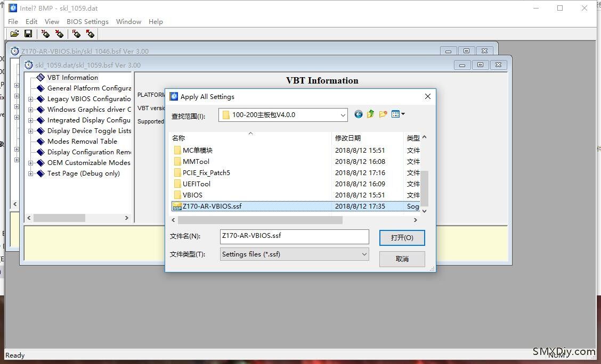Viewport: 601px width, 364px height.
Task: Go back using the blue arrow icon
Action: click(359, 114)
